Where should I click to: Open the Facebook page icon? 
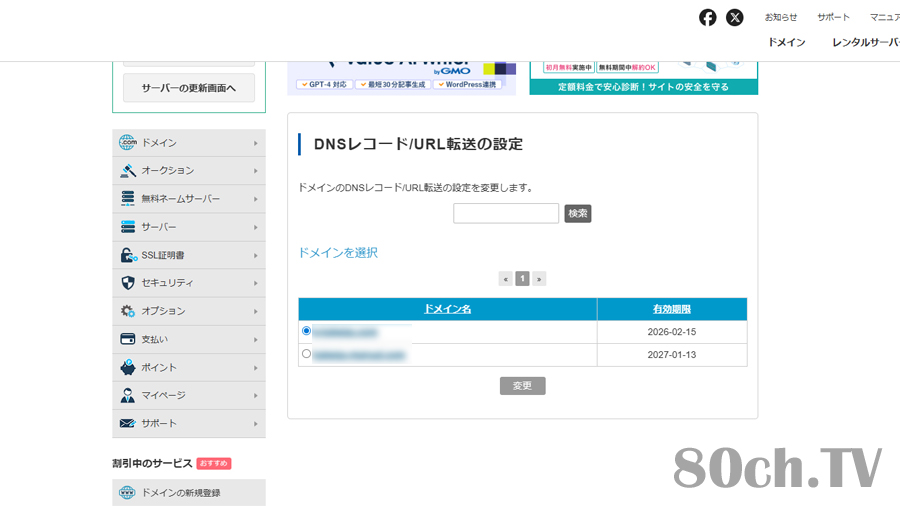pyautogui.click(x=707, y=18)
